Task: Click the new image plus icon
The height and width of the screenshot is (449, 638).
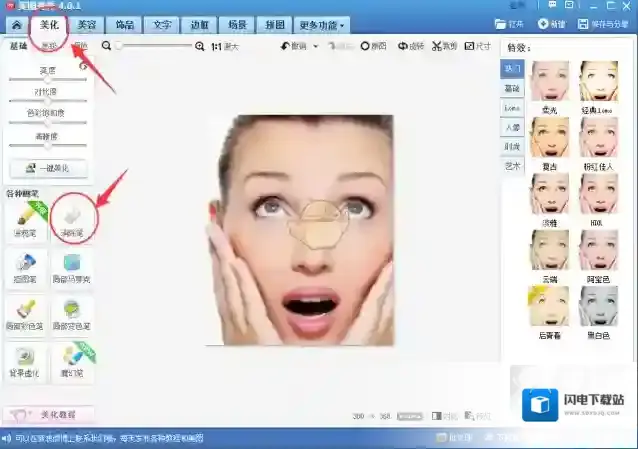Action: tap(543, 24)
